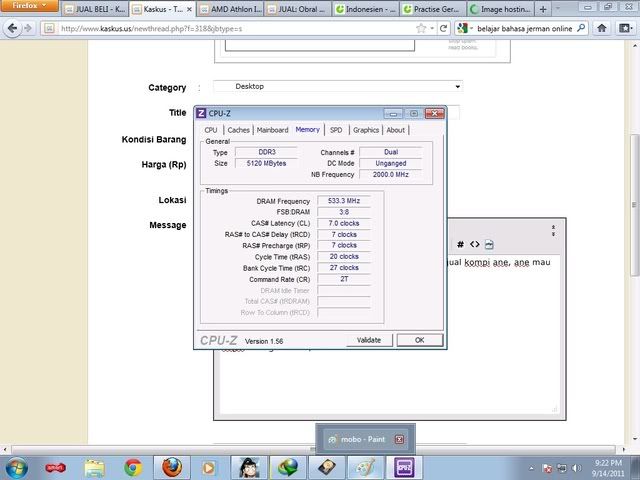Screen dimensions: 640x480
Task: Click the hash (#) editor toolbar icon
Action: tap(460, 244)
